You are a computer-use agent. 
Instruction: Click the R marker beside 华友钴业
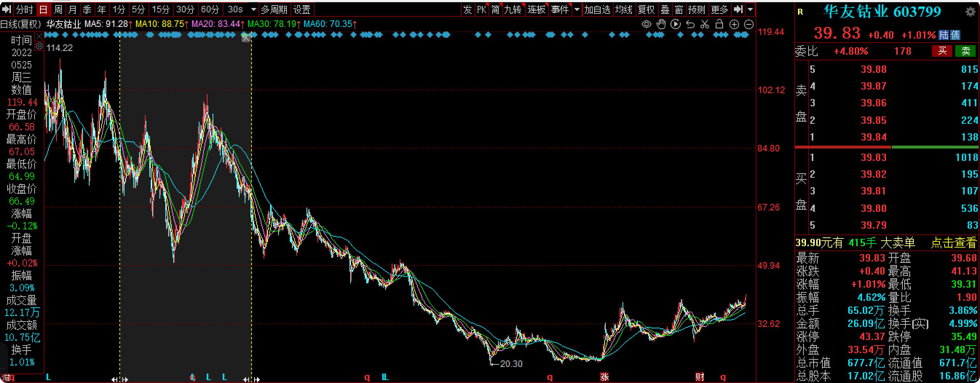coord(801,12)
